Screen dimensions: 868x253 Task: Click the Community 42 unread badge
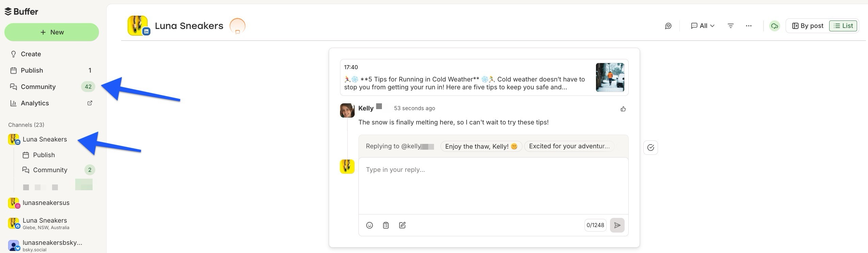click(88, 87)
